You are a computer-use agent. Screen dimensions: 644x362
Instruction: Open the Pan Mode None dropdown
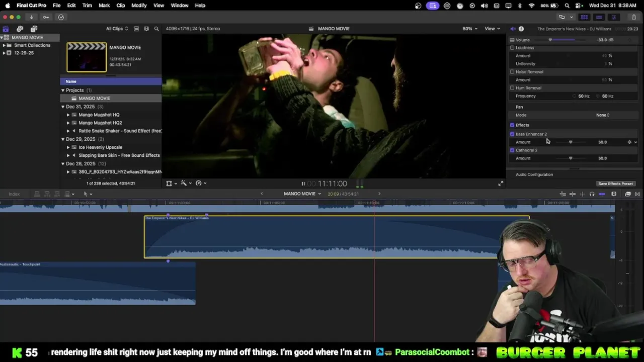603,115
